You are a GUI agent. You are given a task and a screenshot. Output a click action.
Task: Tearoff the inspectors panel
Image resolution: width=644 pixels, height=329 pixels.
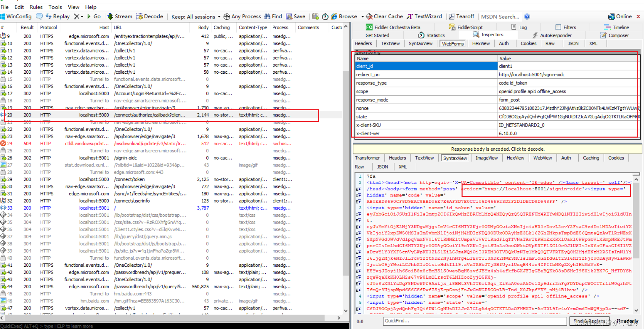[461, 16]
